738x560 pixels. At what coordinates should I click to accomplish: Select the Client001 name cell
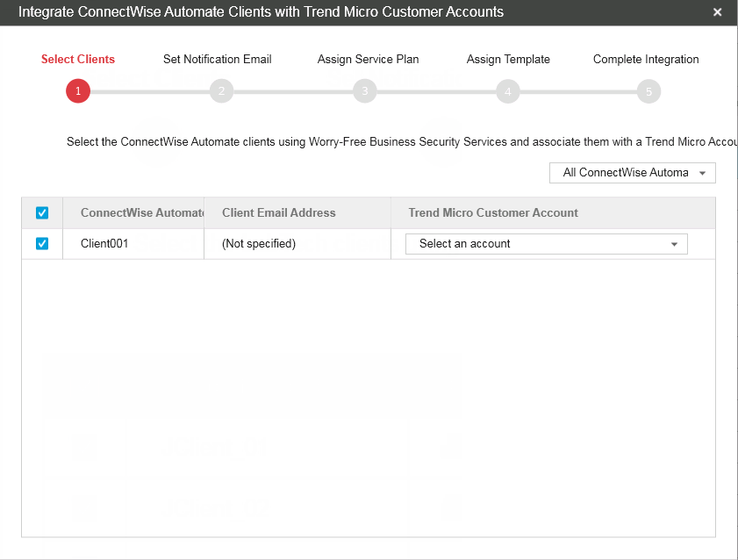click(x=104, y=244)
